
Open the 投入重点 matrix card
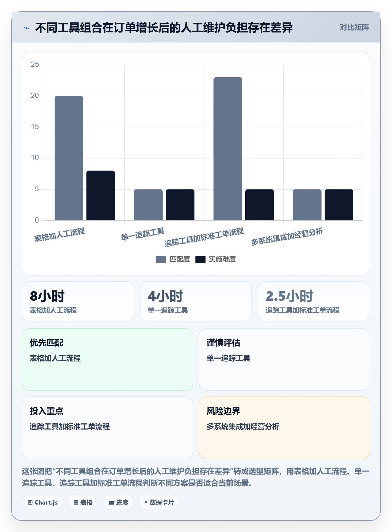pyautogui.click(x=108, y=428)
